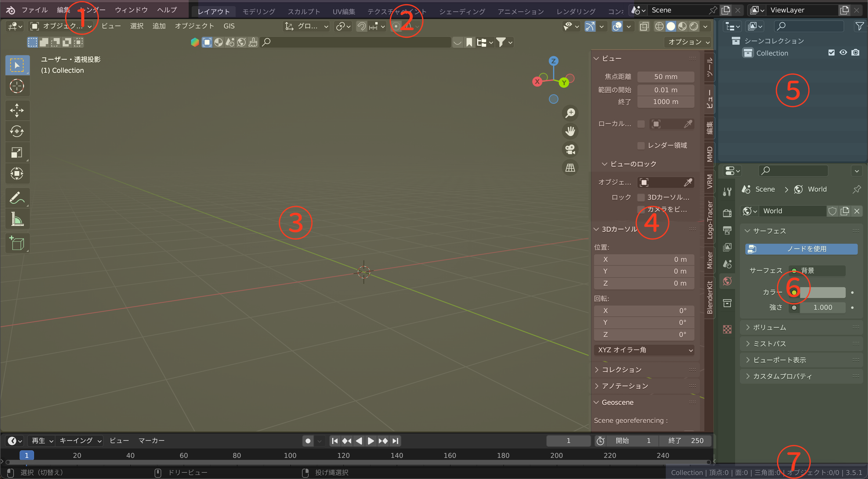Open the Tool properties tab icon
The height and width of the screenshot is (479, 868).
tap(727, 192)
